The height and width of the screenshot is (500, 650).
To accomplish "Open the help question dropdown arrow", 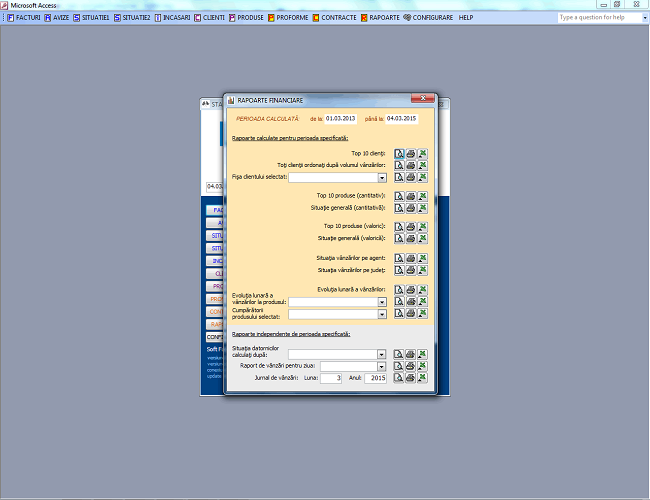I will tap(645, 18).
